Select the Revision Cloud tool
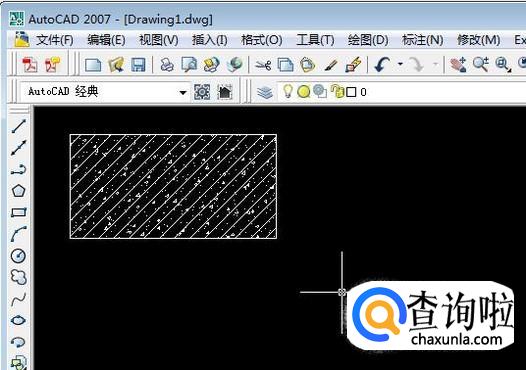526x370 pixels. click(x=18, y=277)
